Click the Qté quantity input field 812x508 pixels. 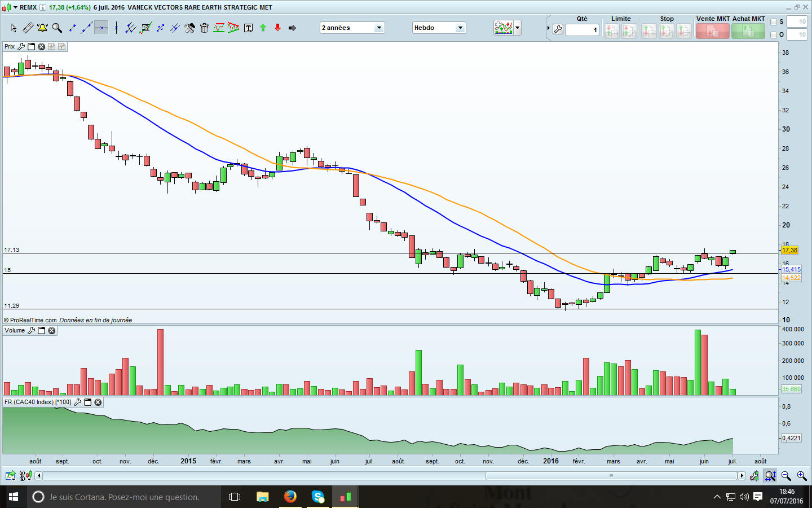point(581,30)
